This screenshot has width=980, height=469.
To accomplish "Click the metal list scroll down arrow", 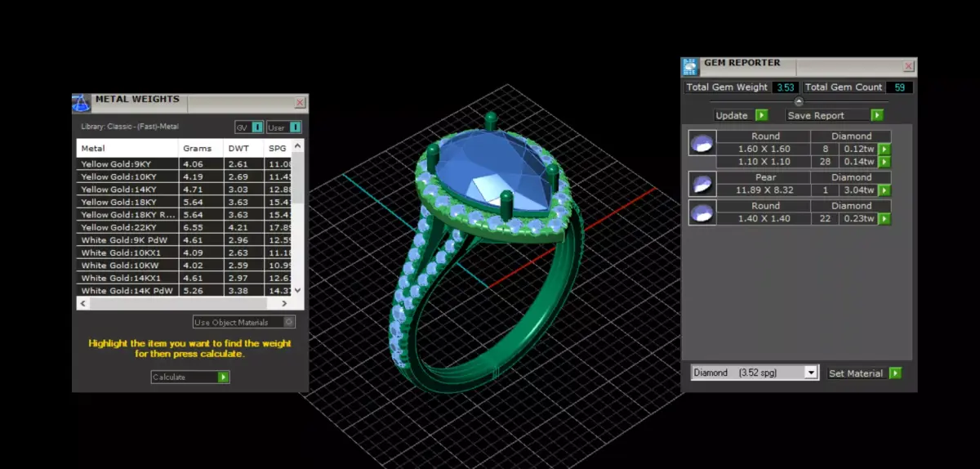I will (x=298, y=289).
